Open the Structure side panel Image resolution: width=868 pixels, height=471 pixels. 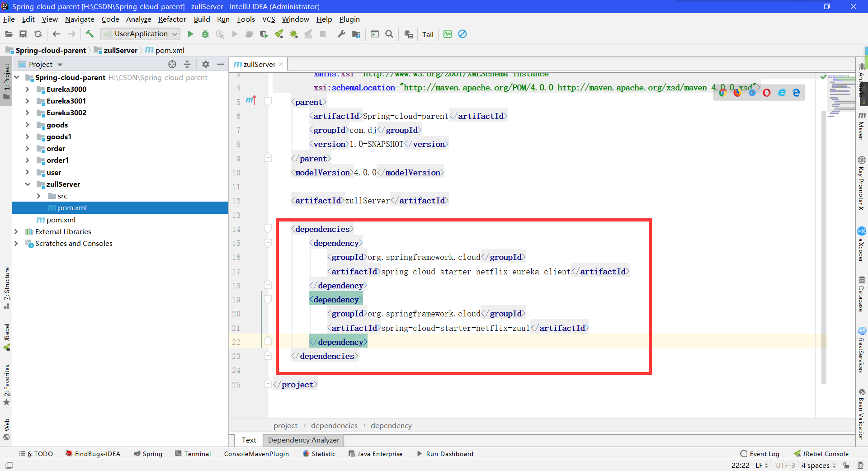click(7, 288)
